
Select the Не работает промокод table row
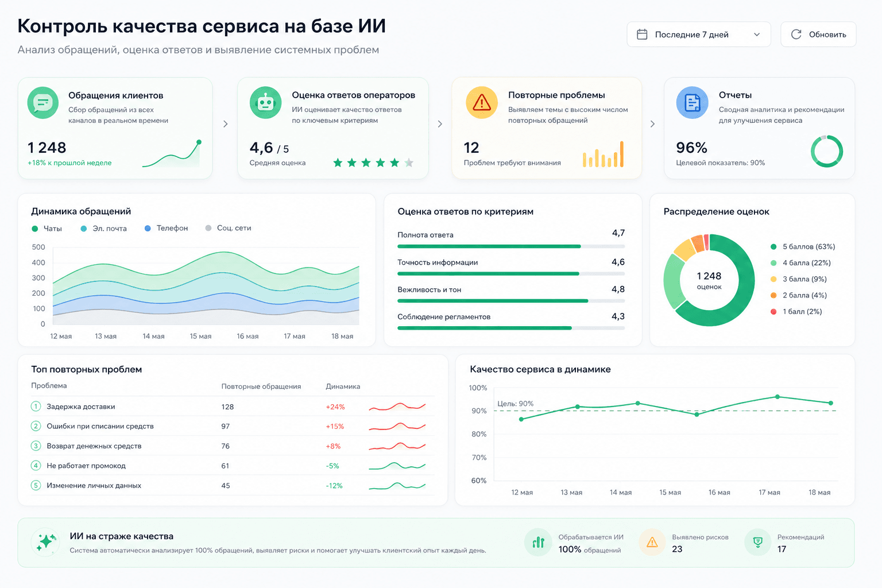coord(233,466)
